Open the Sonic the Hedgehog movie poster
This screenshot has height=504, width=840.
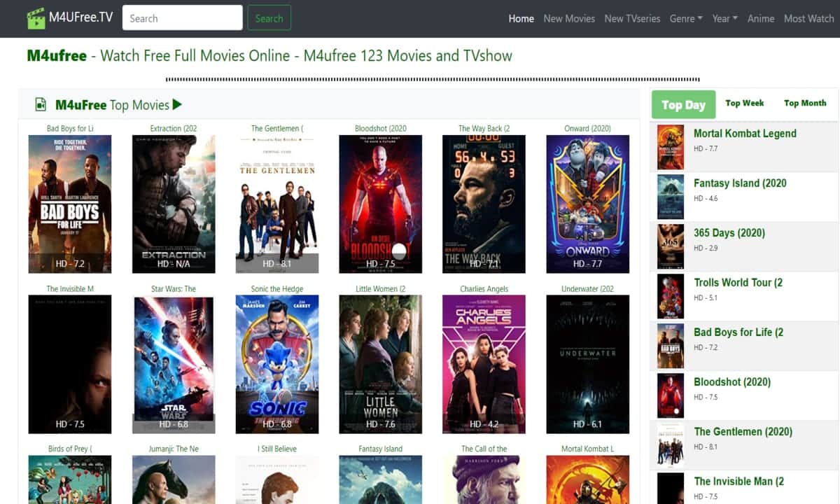point(276,364)
